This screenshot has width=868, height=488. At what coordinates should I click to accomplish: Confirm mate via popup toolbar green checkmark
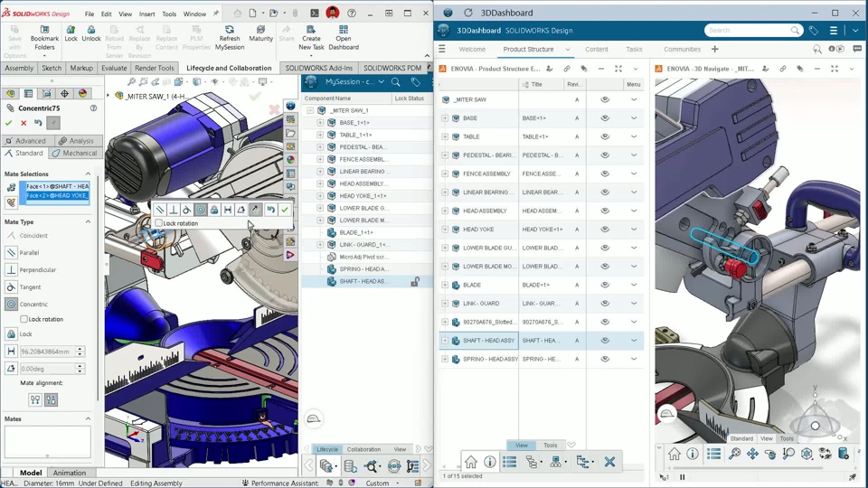pyautogui.click(x=285, y=210)
